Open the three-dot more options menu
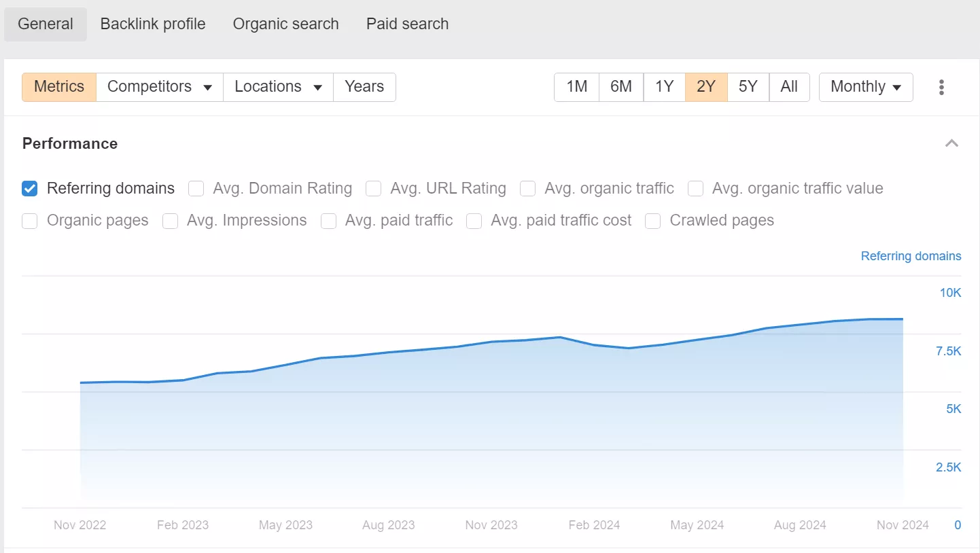Image resolution: width=980 pixels, height=553 pixels. point(941,87)
